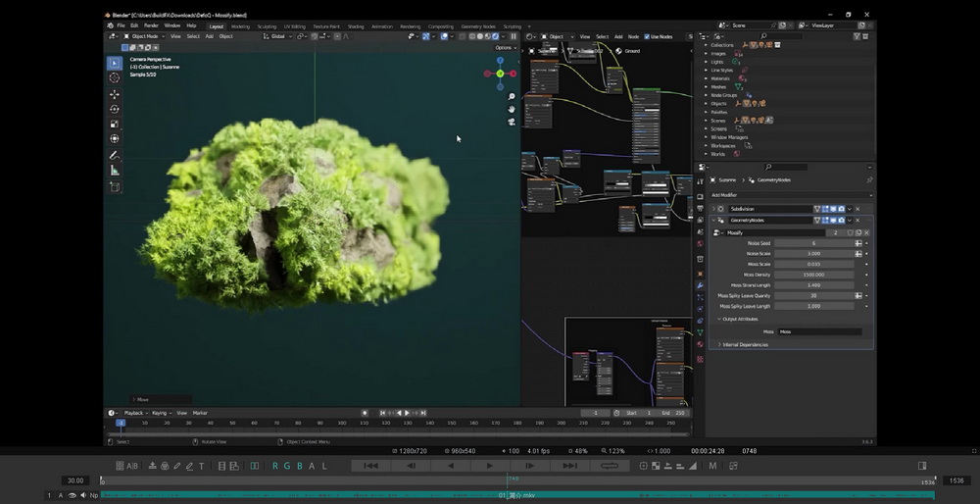The image size is (980, 504).
Task: Select the Scale tool in viewport toolbar
Action: 115,124
